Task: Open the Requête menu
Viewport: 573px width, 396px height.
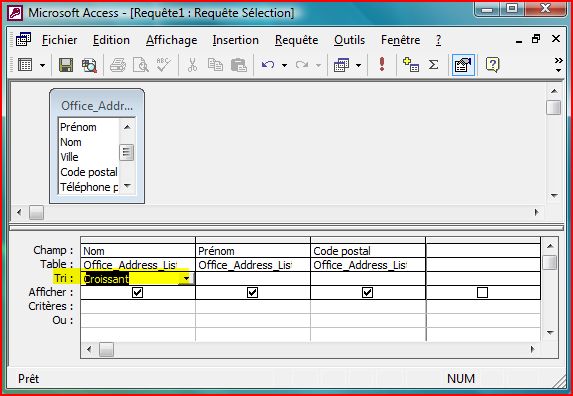Action: 296,40
